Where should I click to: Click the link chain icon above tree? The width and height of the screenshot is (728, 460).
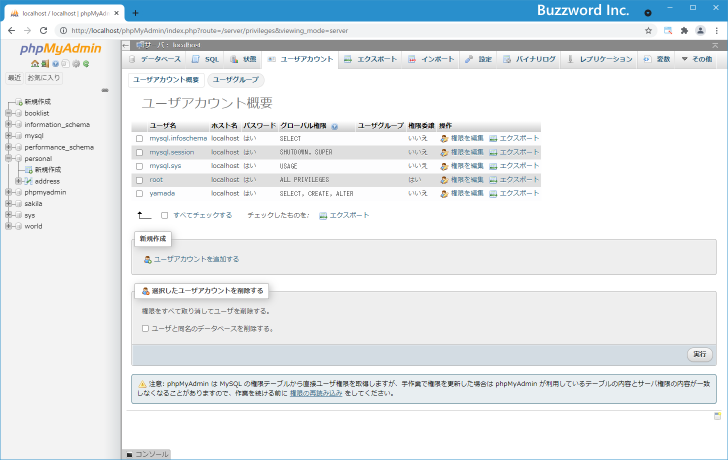tap(105, 90)
